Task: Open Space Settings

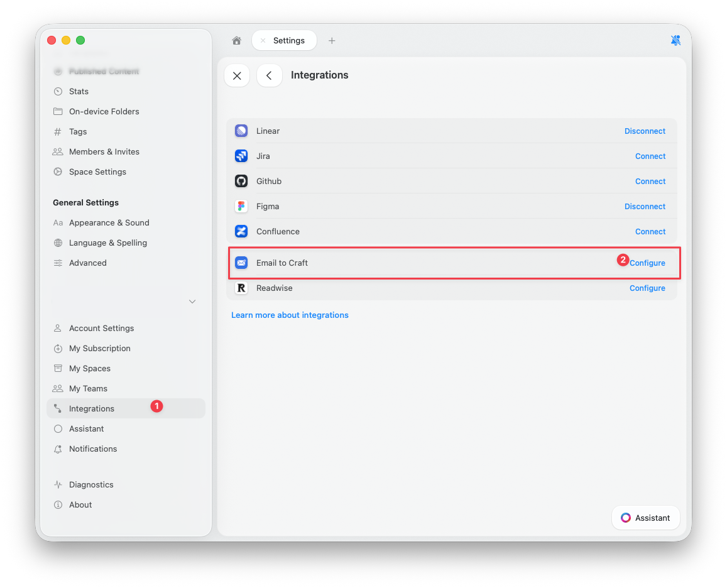Action: [x=126, y=172]
